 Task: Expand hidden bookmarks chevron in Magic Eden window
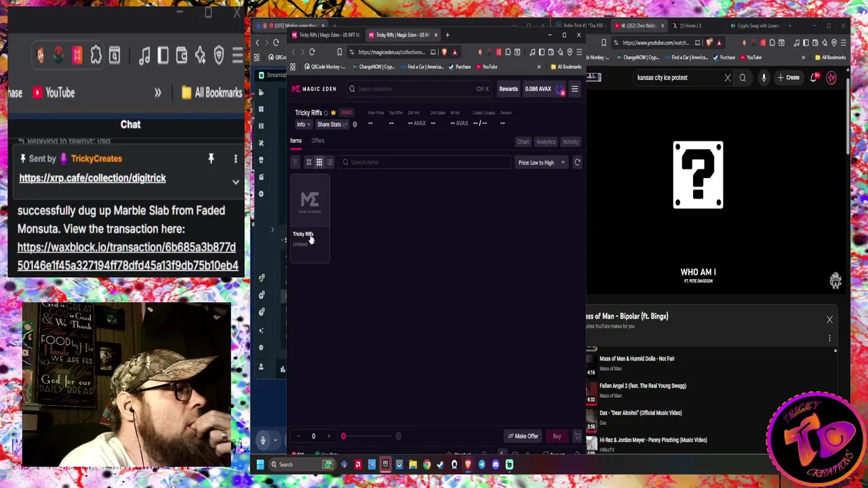(x=539, y=67)
